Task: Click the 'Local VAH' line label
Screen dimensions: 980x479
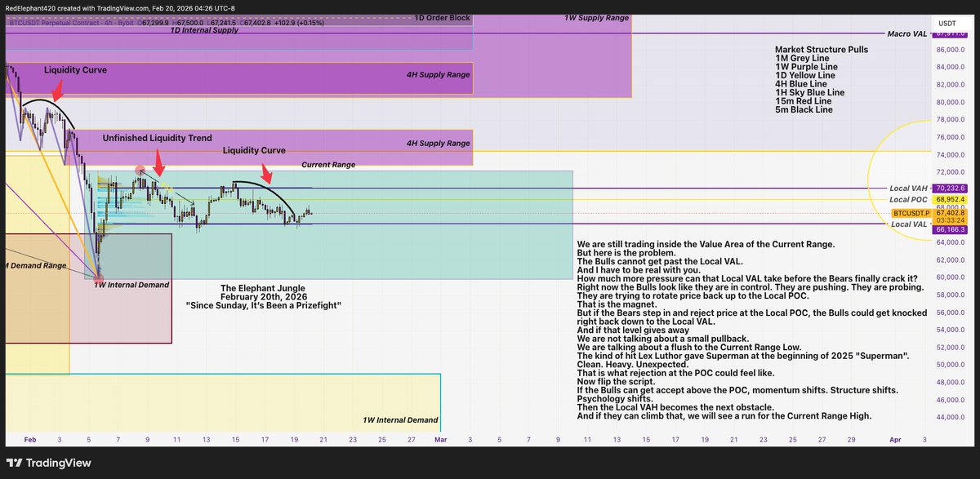Action: click(909, 188)
